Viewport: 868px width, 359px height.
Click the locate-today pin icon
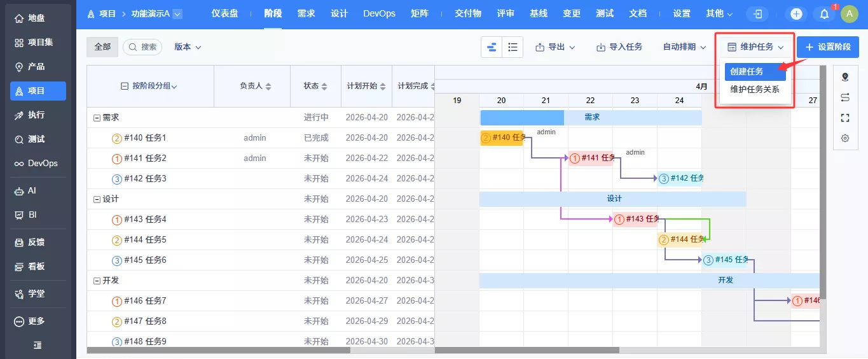click(x=845, y=77)
